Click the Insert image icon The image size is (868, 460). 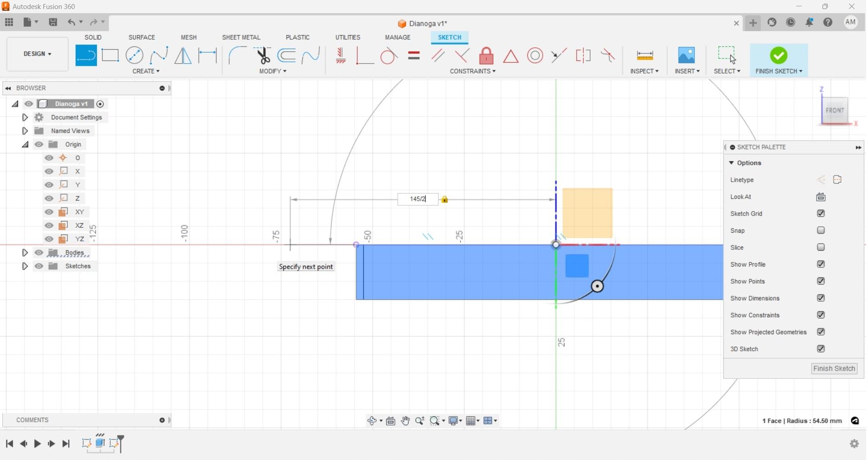(687, 55)
